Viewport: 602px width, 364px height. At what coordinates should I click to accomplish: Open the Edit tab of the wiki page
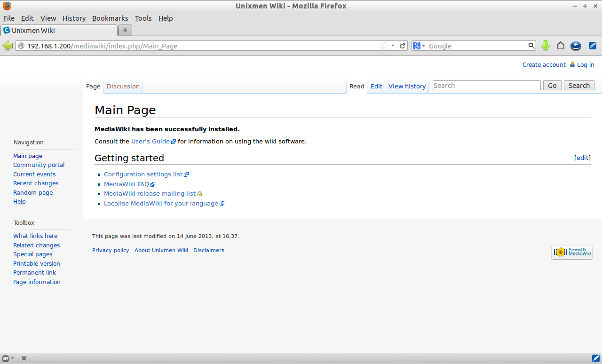tap(376, 86)
